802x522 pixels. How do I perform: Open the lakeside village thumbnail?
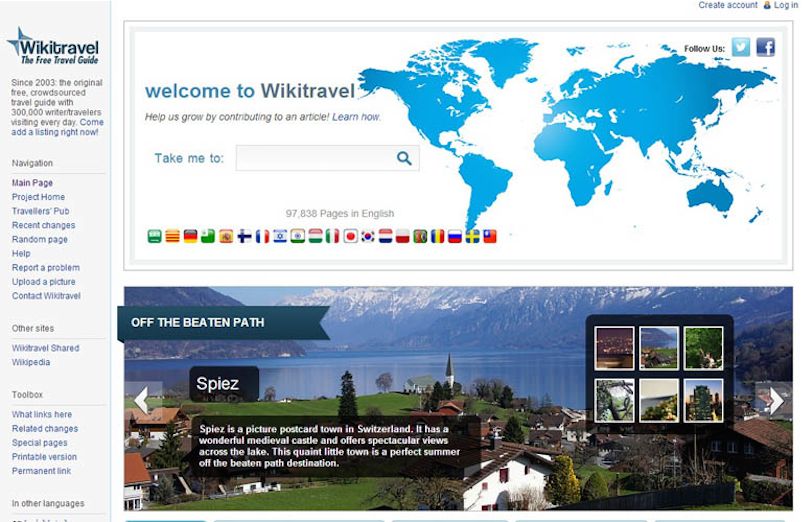tap(659, 348)
